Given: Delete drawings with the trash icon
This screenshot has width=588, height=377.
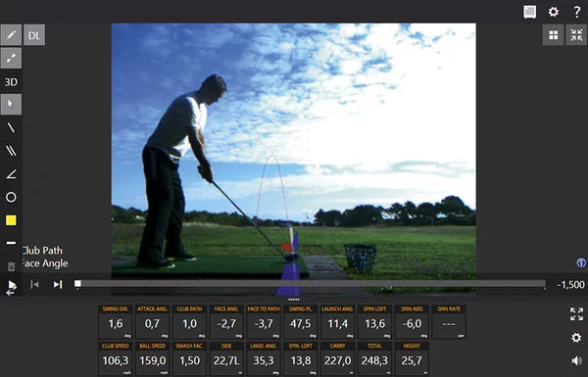Looking at the screenshot, I should point(11,266).
